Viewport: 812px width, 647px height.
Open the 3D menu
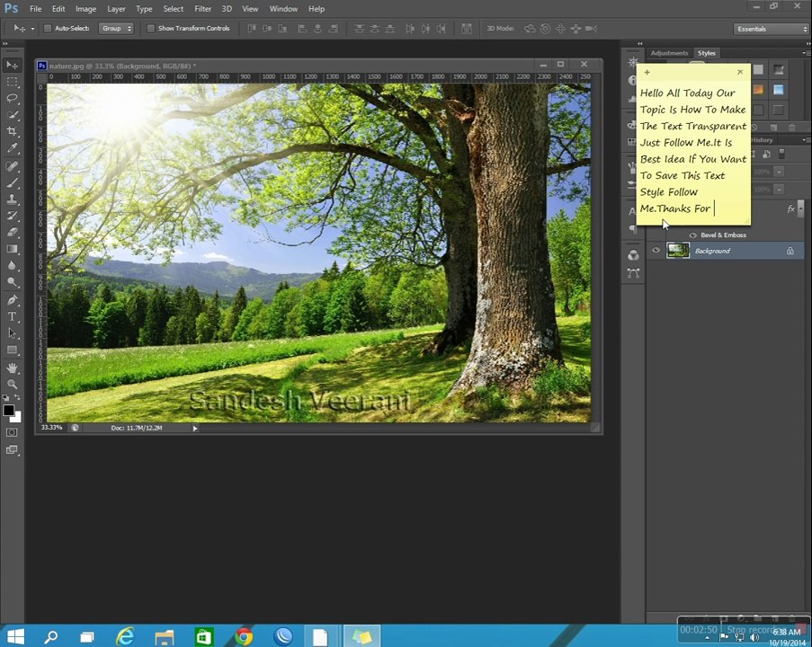227,9
